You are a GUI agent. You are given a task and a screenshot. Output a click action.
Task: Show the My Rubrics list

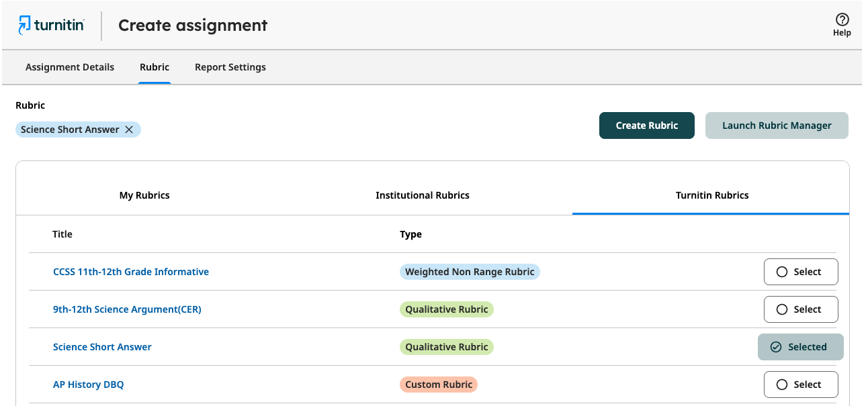click(144, 195)
